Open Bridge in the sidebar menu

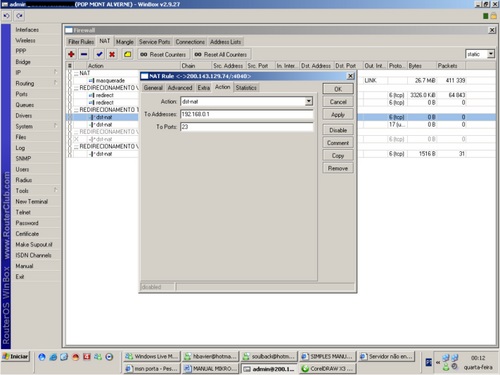[x=23, y=62]
